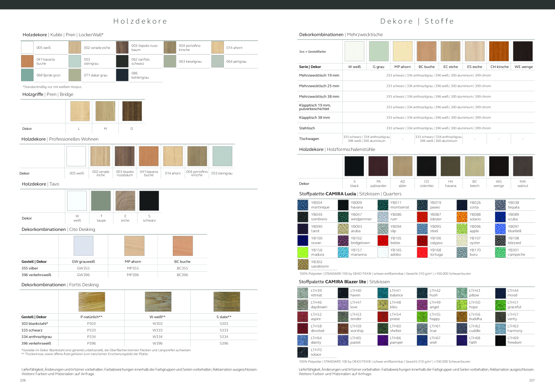Image resolution: width=555 pixels, height=392 pixels.
Task: Click the MP355 code cell
Action: [133, 268]
